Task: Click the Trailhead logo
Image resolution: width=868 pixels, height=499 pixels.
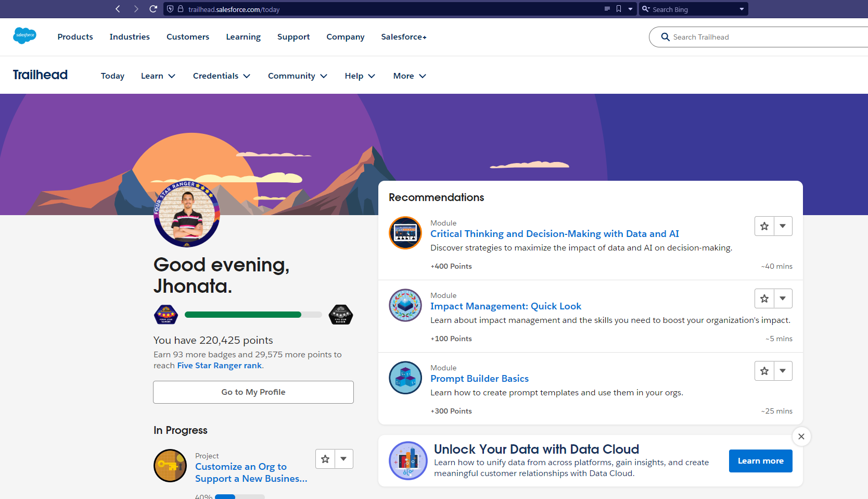Action: tap(40, 74)
